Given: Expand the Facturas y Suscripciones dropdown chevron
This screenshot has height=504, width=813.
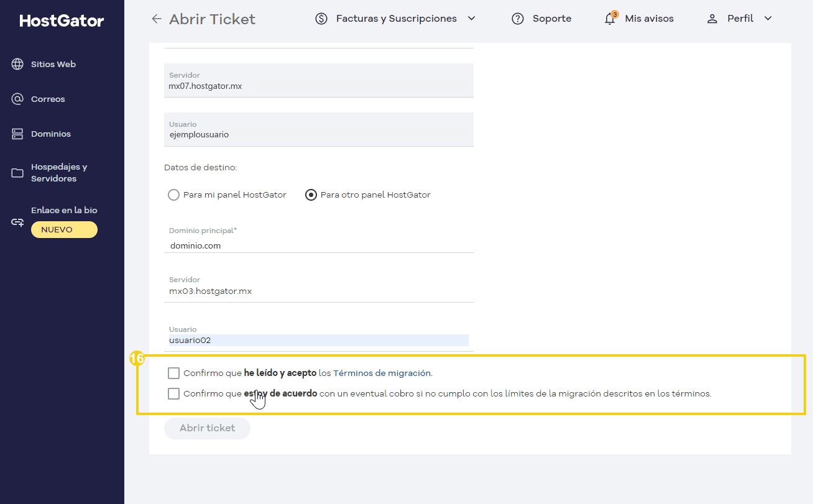Looking at the screenshot, I should [x=471, y=19].
